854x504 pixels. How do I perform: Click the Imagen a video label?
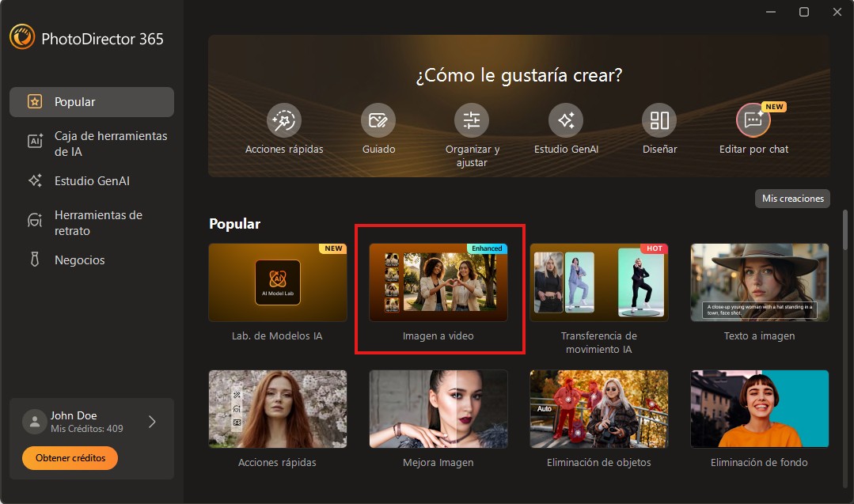[438, 335]
